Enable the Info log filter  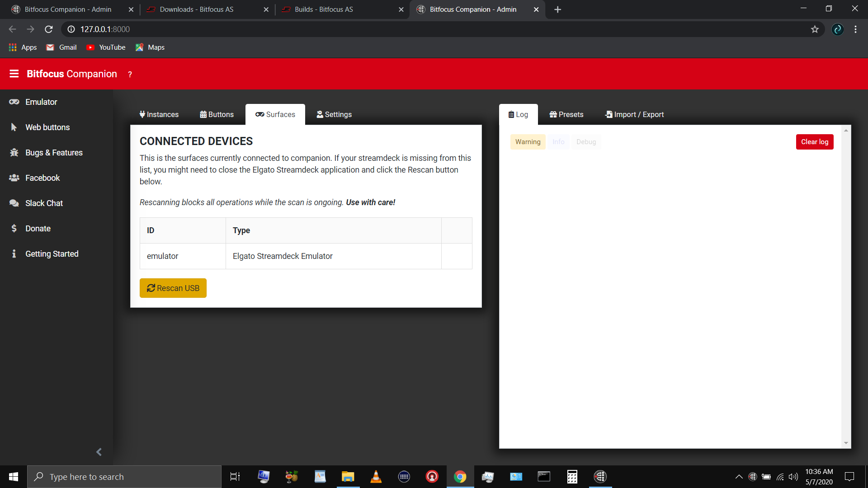(x=558, y=141)
